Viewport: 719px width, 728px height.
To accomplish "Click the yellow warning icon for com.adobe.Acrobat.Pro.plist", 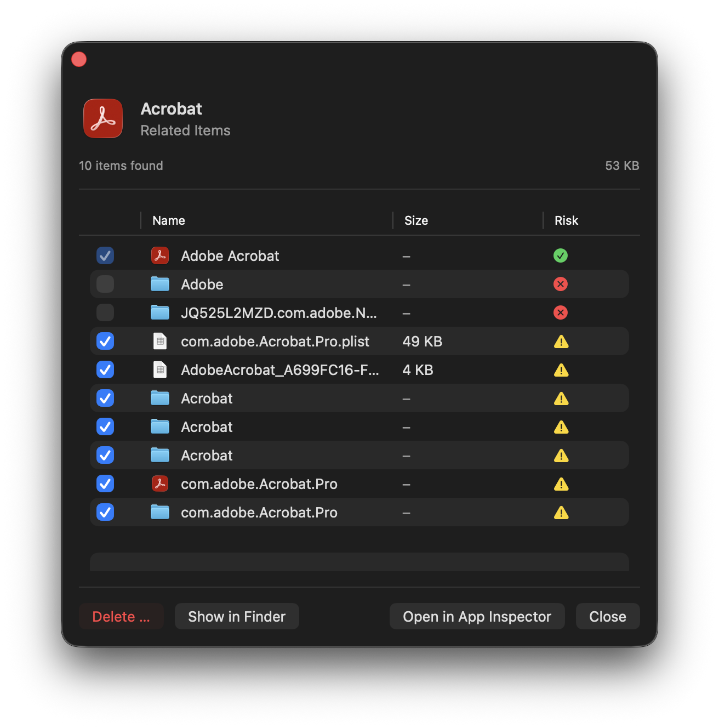I will point(561,342).
